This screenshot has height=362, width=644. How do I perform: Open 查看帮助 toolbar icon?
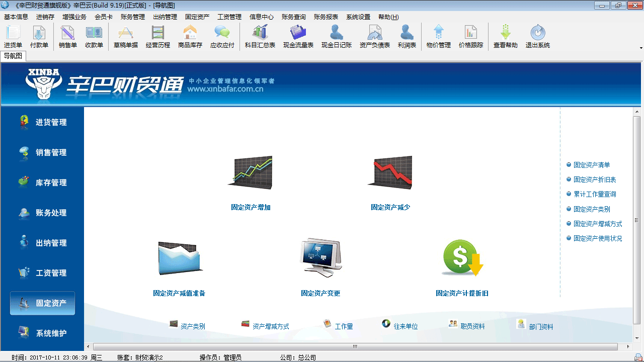click(x=506, y=37)
